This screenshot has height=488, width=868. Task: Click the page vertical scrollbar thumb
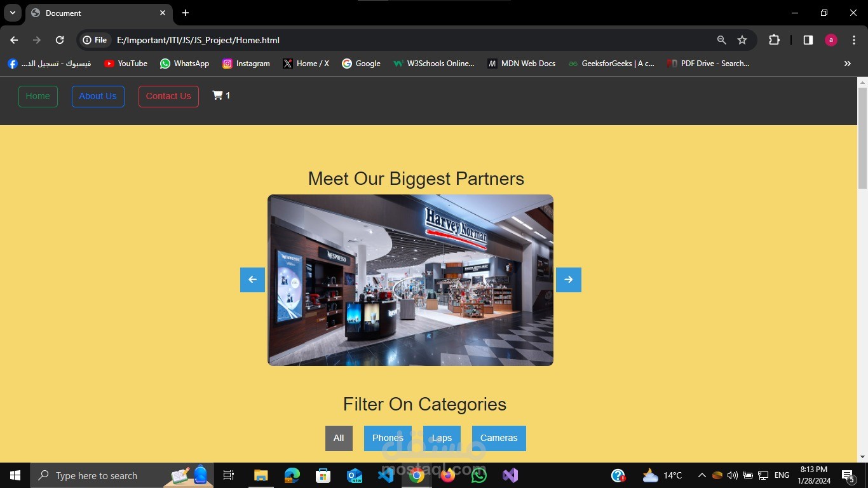click(x=862, y=138)
